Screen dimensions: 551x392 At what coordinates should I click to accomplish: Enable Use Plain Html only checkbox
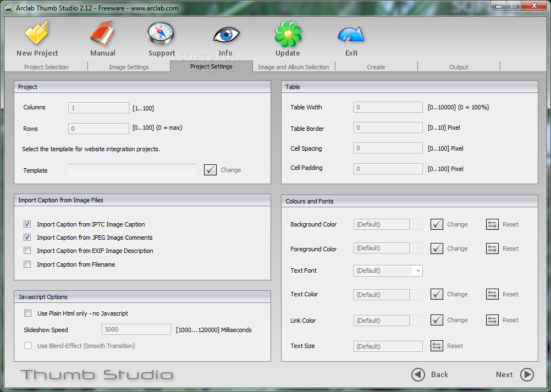click(x=27, y=313)
